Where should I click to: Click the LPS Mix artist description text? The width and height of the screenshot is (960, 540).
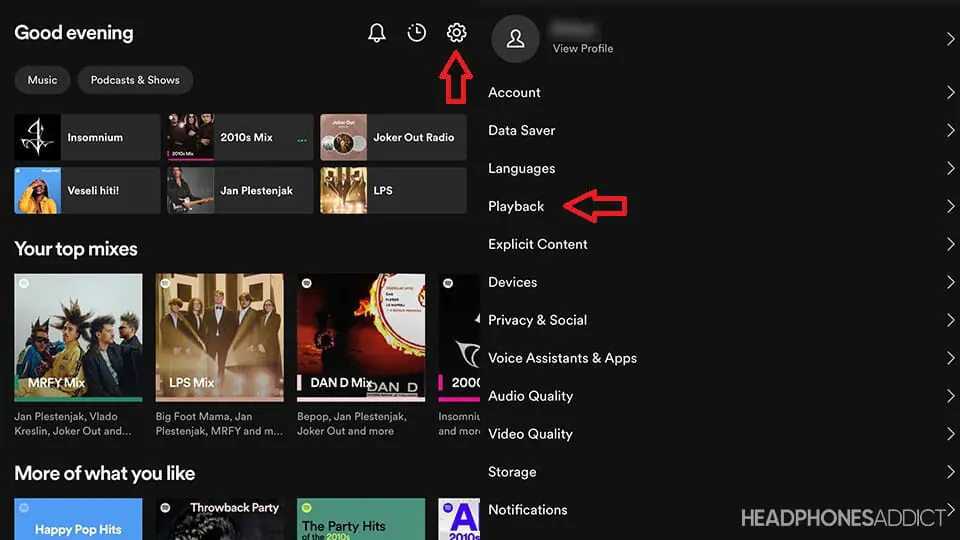(219, 424)
